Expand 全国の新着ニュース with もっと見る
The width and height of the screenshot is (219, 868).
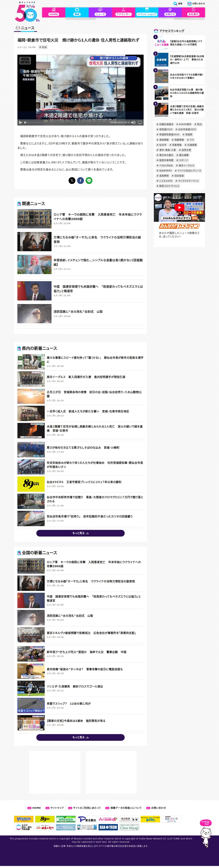click(x=80, y=737)
